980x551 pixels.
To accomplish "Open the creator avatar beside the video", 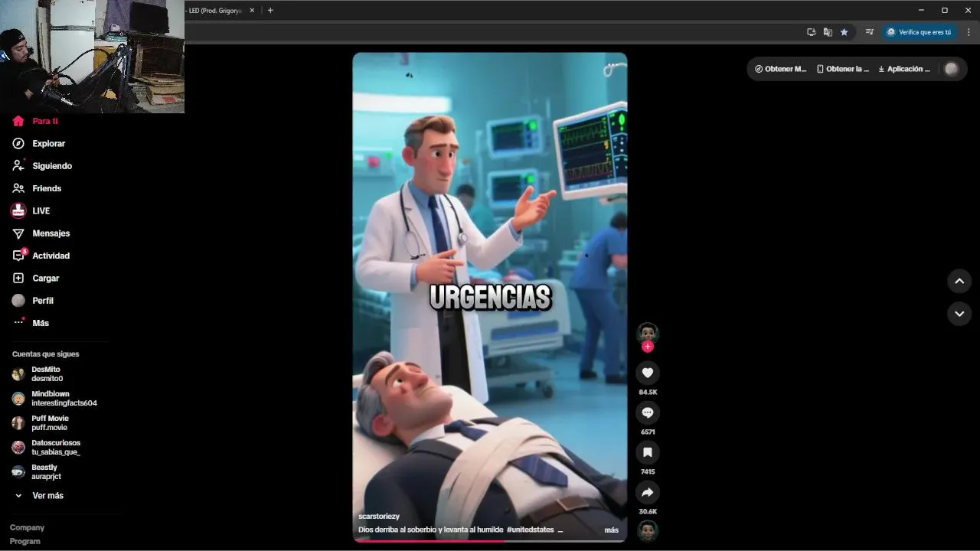I will [x=648, y=332].
